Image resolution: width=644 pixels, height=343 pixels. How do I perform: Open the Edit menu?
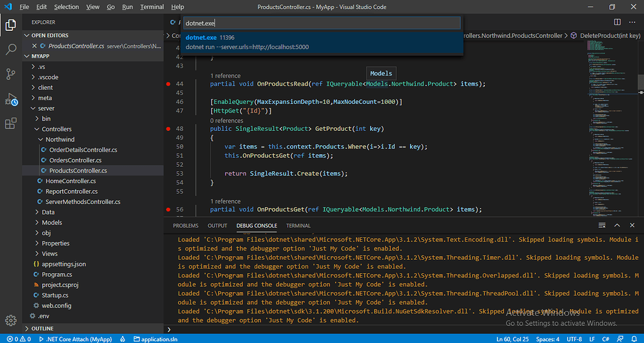tap(42, 7)
